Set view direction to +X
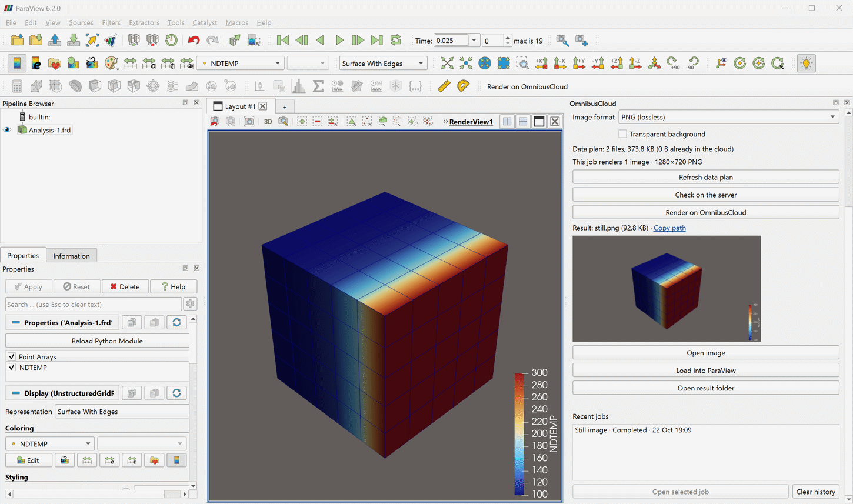This screenshot has width=853, height=504. tap(541, 63)
